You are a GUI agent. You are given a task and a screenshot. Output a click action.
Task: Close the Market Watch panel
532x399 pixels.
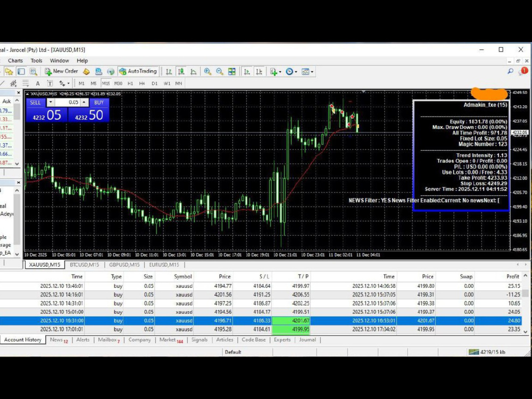[x=18, y=93]
